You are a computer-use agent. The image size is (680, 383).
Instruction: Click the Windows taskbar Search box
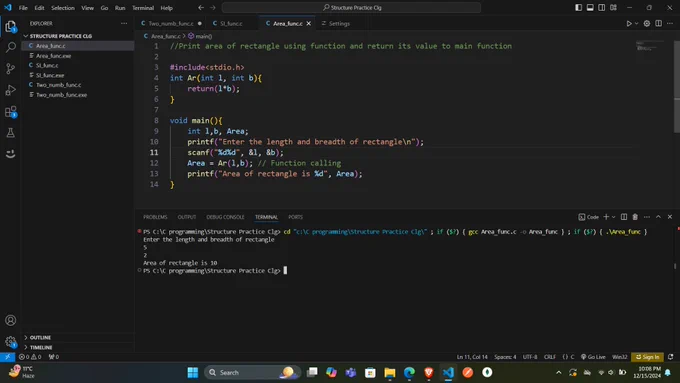(x=252, y=372)
